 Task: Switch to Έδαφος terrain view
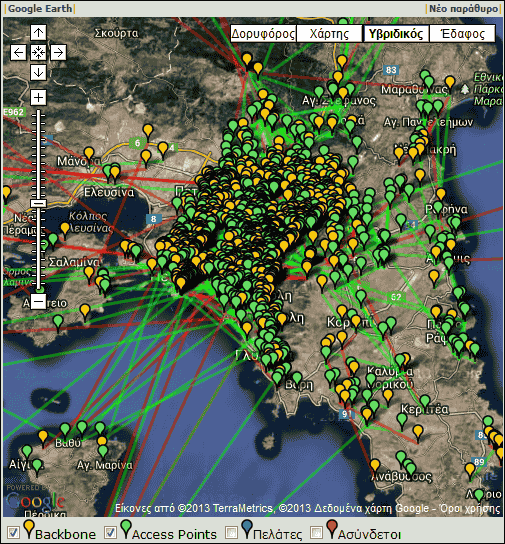462,34
